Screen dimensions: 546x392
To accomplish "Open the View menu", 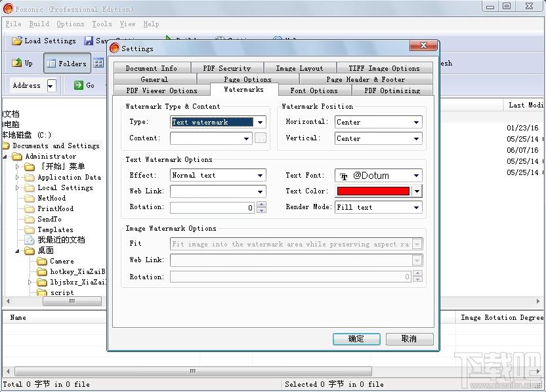I will coord(127,24).
